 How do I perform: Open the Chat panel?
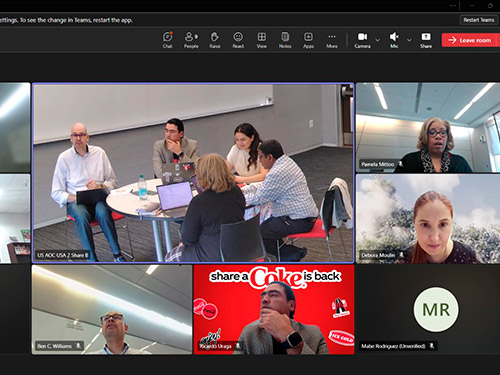tap(168, 40)
